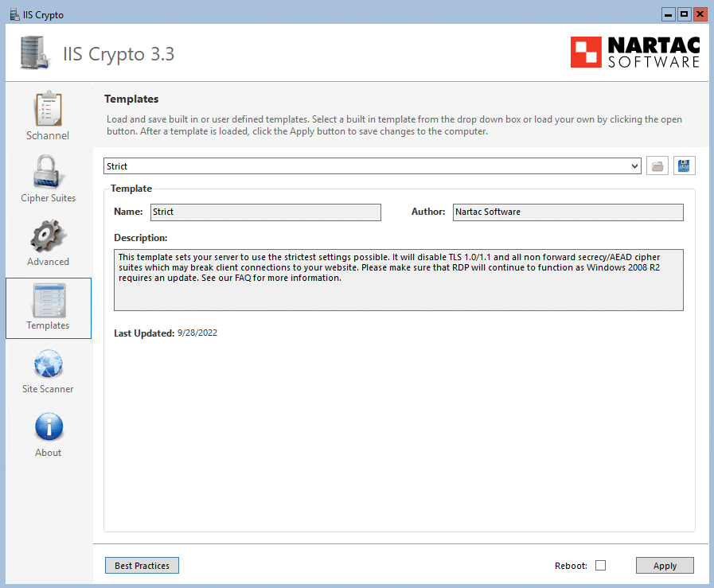
Task: Click the save template floppy icon
Action: (684, 166)
